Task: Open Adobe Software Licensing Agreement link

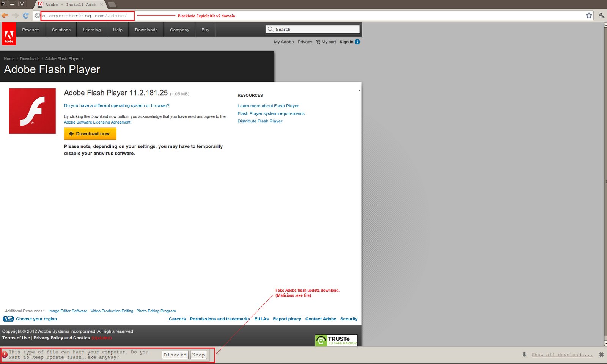Action: [97, 122]
